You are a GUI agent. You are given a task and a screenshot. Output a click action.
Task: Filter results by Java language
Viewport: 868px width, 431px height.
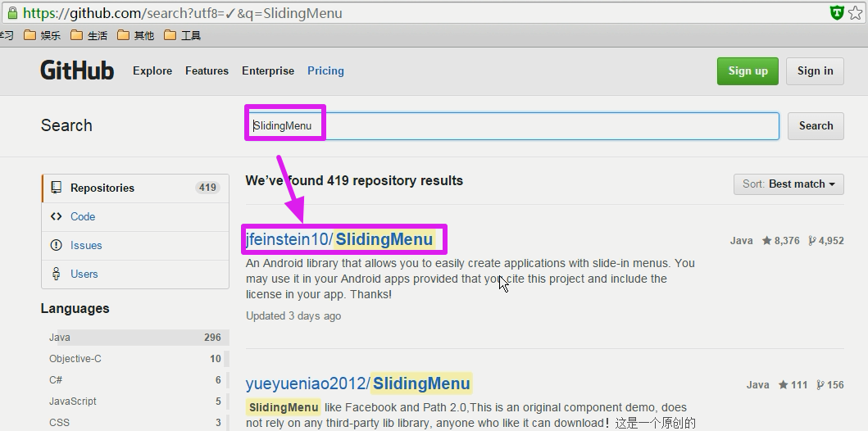point(135,338)
